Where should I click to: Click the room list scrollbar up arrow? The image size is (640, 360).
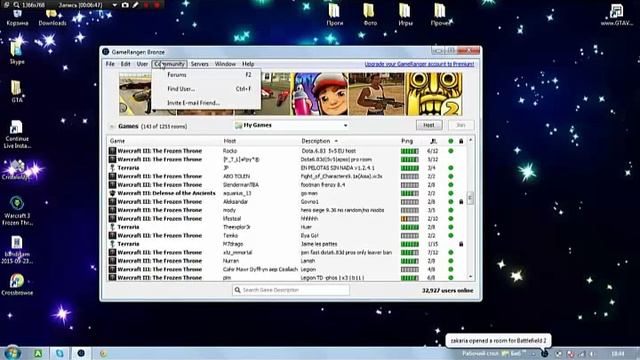(x=471, y=140)
